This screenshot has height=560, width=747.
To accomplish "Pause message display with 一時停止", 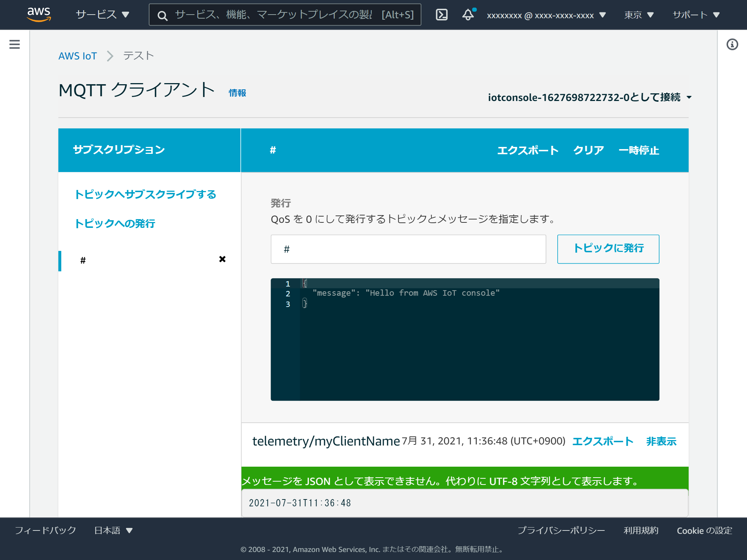I will (x=639, y=150).
